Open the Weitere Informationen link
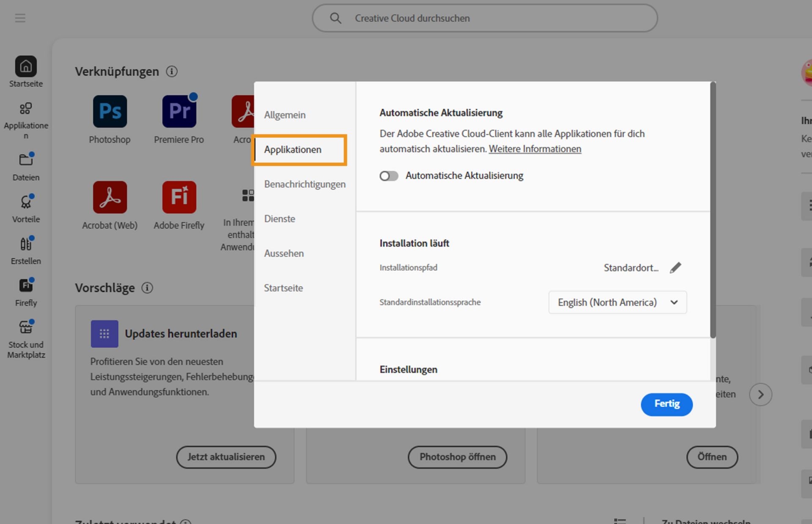Image resolution: width=812 pixels, height=524 pixels. pos(535,149)
